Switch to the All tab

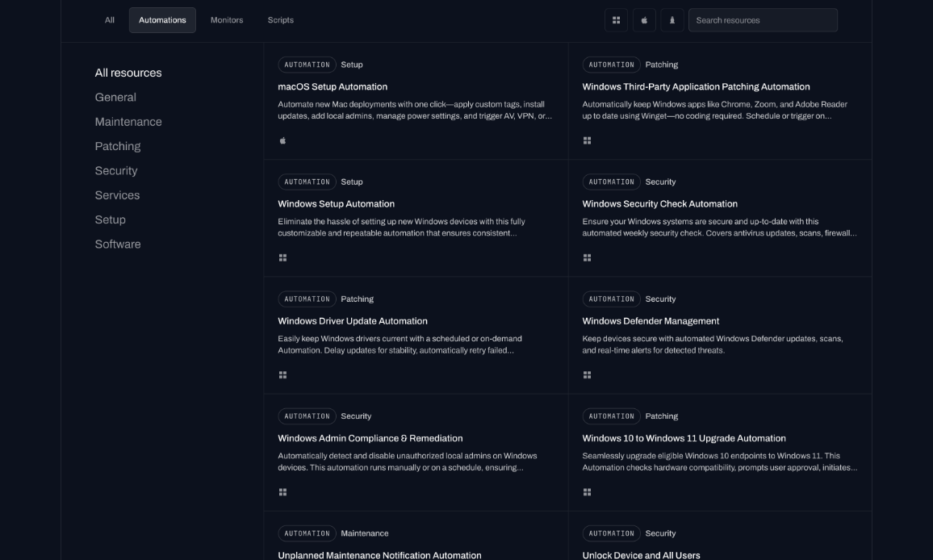point(110,20)
